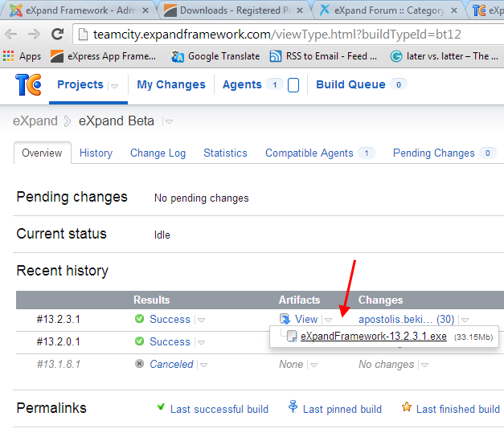This screenshot has width=504, height=441.
Task: Close the eXpand Framework Admin tab
Action: pyautogui.click(x=145, y=10)
